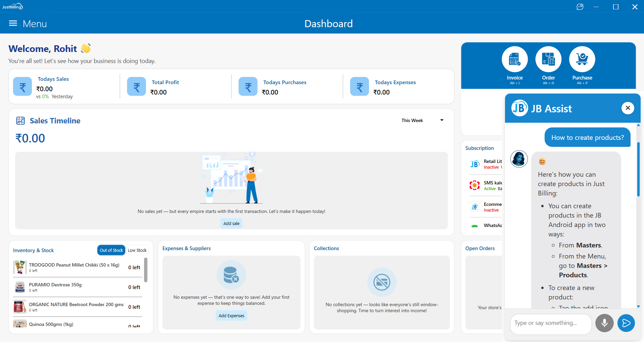Select the Out of Stock filter
Image resolution: width=644 pixels, height=342 pixels.
[111, 250]
